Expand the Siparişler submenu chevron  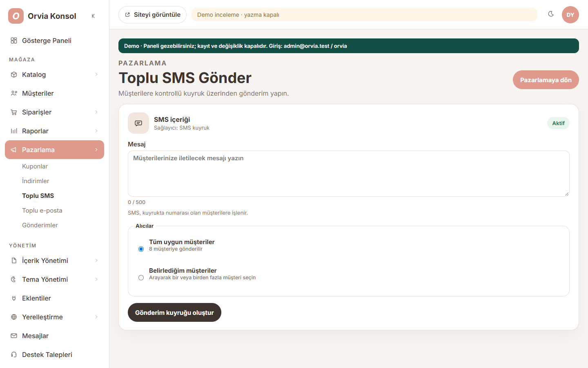96,112
